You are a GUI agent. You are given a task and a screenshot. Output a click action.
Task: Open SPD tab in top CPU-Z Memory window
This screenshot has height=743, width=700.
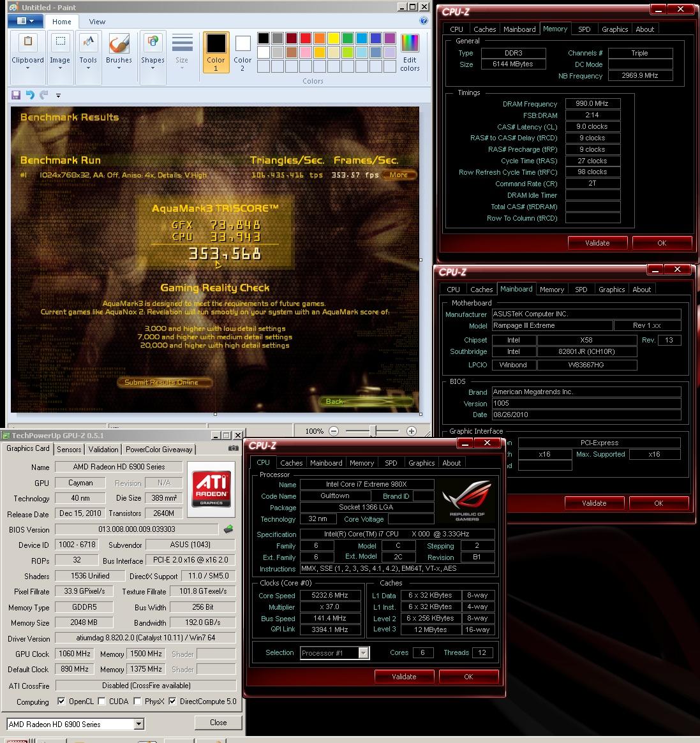pos(585,29)
